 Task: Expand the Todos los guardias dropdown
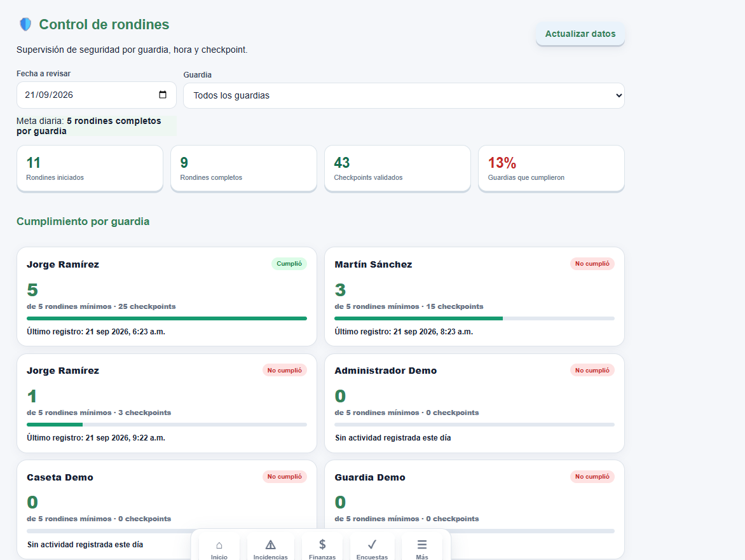point(404,95)
